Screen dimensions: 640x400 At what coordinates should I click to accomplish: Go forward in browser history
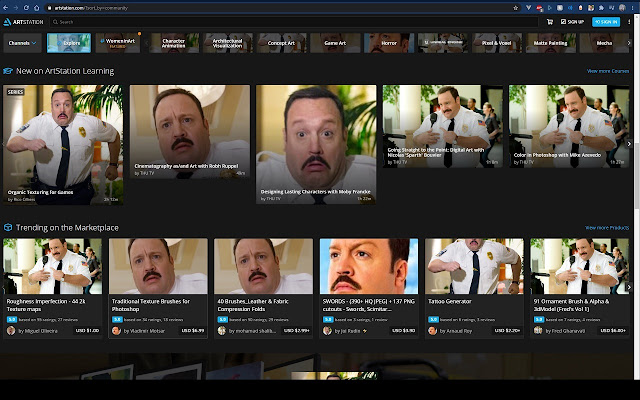pos(16,8)
